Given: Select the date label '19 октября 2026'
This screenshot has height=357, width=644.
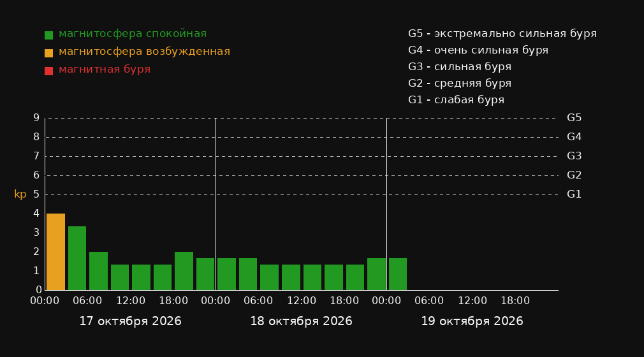Looking at the screenshot, I should [472, 321].
